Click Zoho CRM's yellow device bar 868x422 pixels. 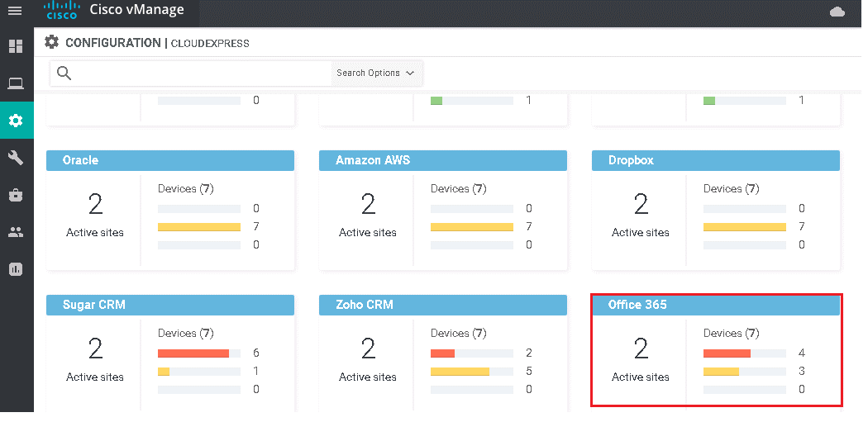pyautogui.click(x=460, y=371)
